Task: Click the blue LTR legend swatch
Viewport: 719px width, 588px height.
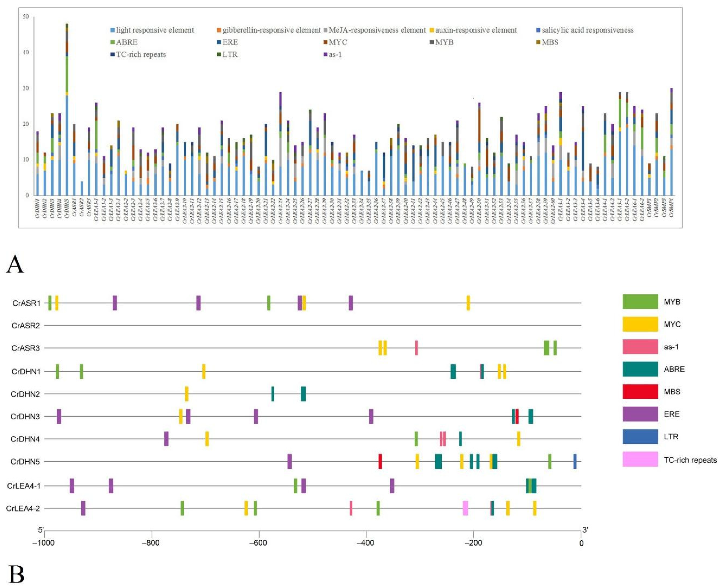Action: point(640,437)
